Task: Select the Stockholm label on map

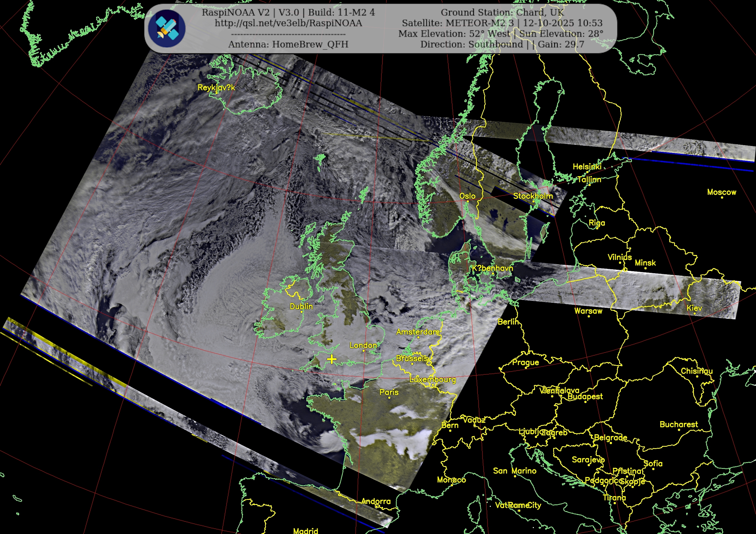Action: [x=533, y=196]
